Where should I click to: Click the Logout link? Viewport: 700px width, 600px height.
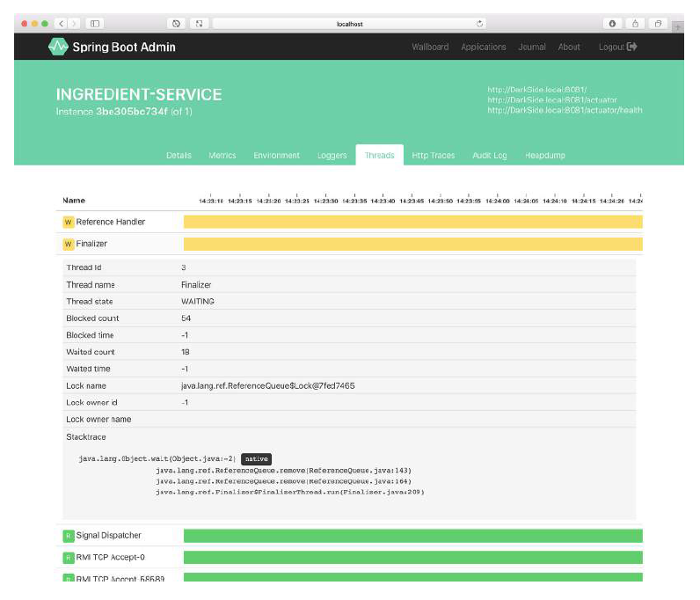[618, 47]
